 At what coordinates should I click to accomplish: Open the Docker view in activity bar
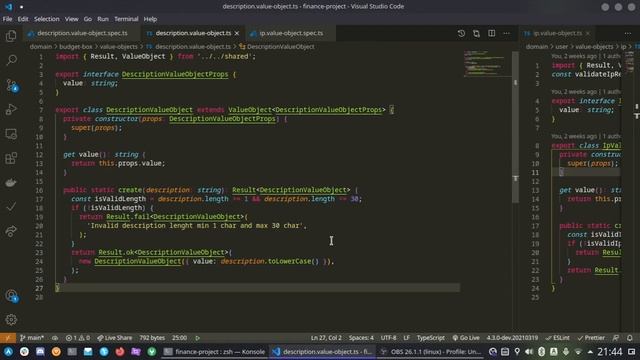click(x=11, y=182)
